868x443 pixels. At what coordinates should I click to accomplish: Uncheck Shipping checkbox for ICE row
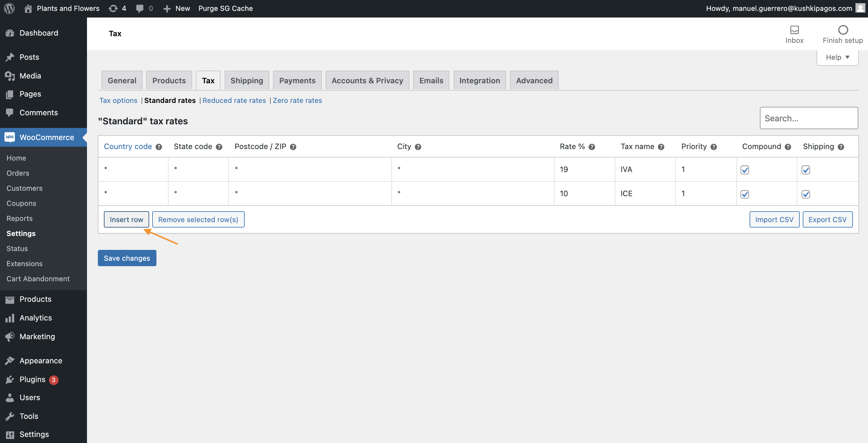pyautogui.click(x=806, y=194)
